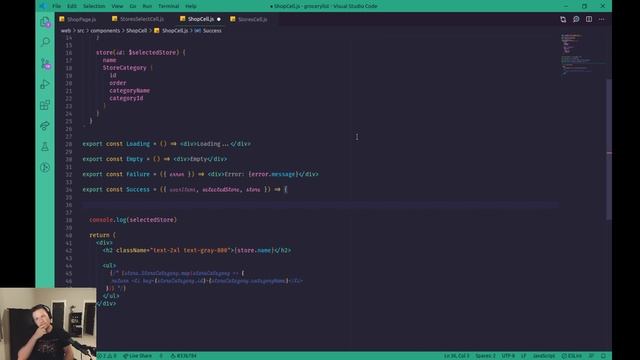Image resolution: width=640 pixels, height=360 pixels.
Task: Click the bottom circular activity bar icon
Action: point(45,167)
